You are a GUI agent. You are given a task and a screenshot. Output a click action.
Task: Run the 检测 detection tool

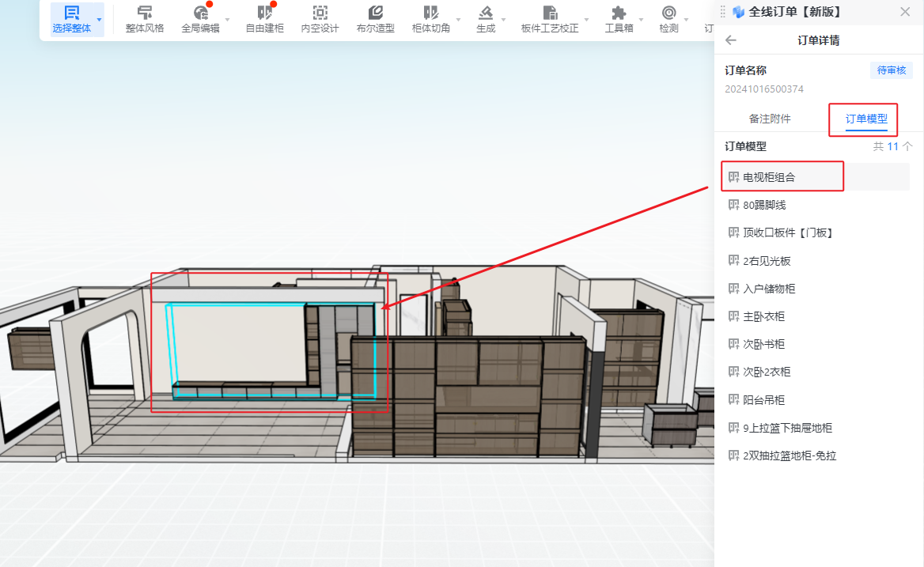click(668, 19)
